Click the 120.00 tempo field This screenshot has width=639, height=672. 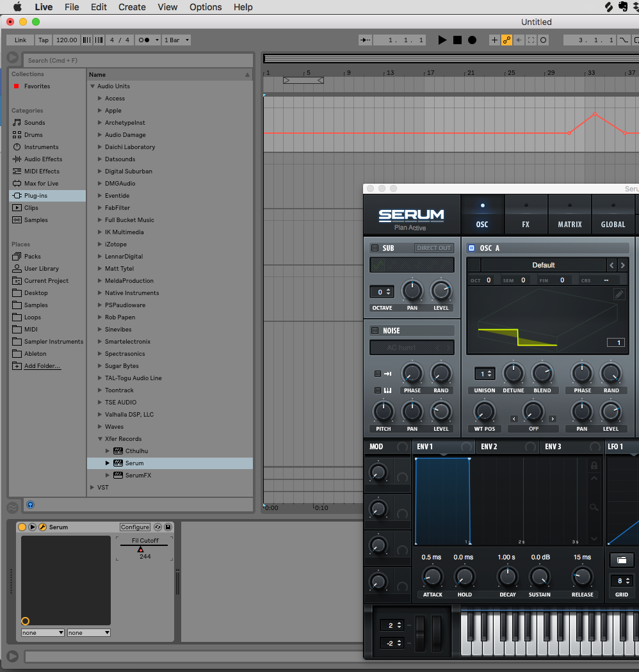(x=67, y=40)
